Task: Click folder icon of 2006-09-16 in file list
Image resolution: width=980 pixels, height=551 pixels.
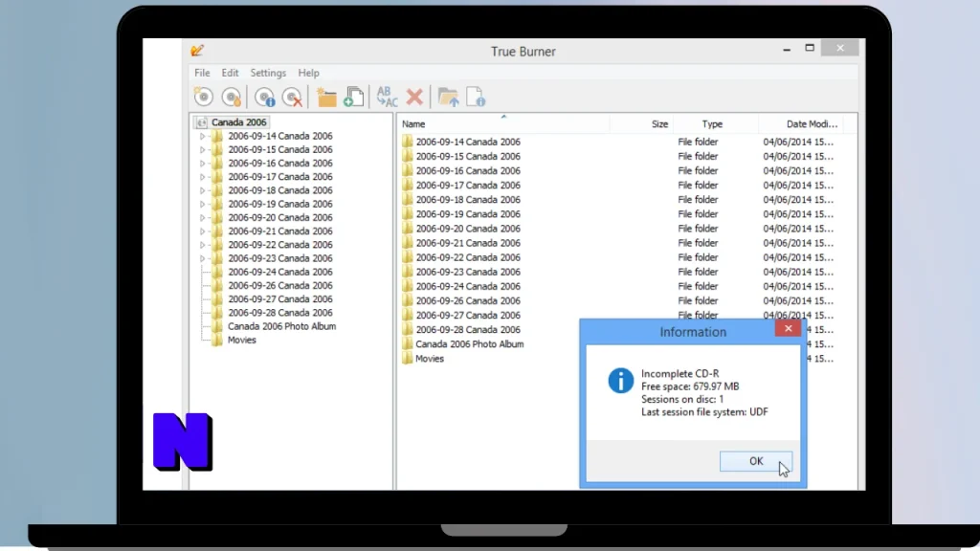Action: 408,170
